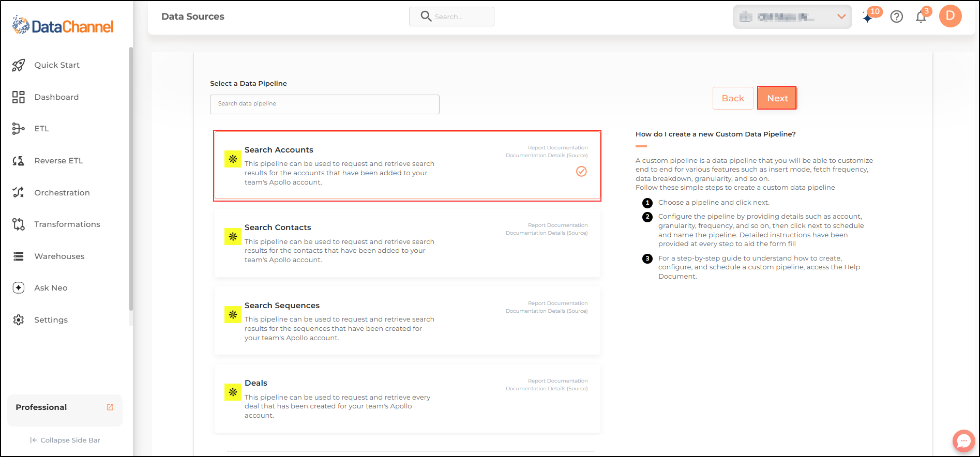
Task: Open Report Documentation for Search Accounts
Action: (x=557, y=148)
